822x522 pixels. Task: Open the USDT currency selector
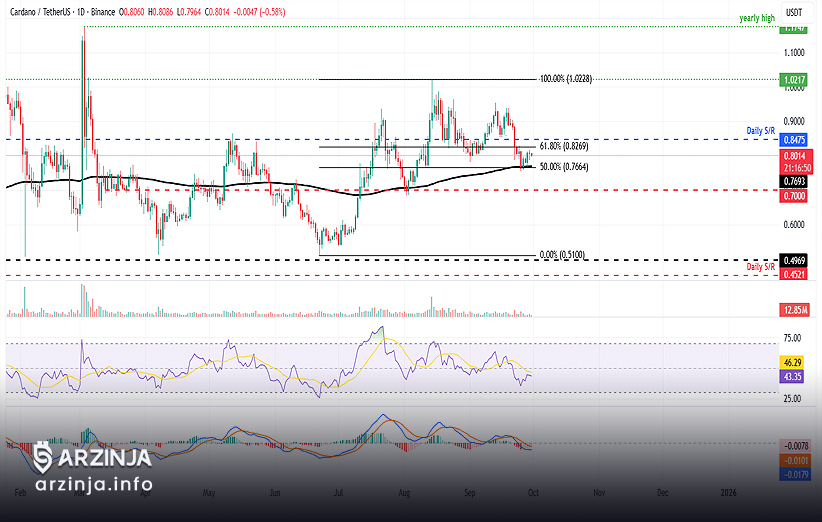795,11
